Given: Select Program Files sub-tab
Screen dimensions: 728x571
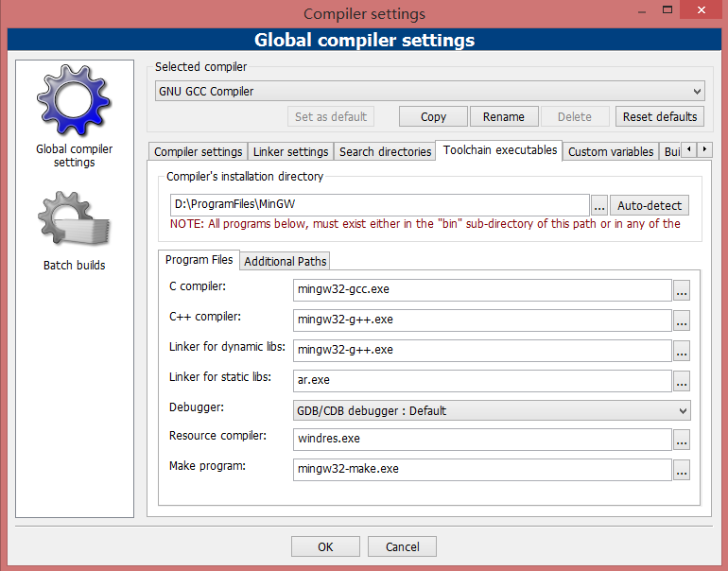Looking at the screenshot, I should [199, 260].
